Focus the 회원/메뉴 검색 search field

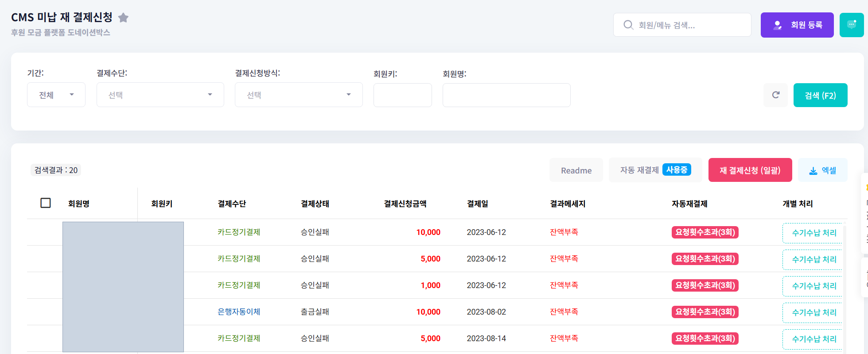click(x=682, y=25)
